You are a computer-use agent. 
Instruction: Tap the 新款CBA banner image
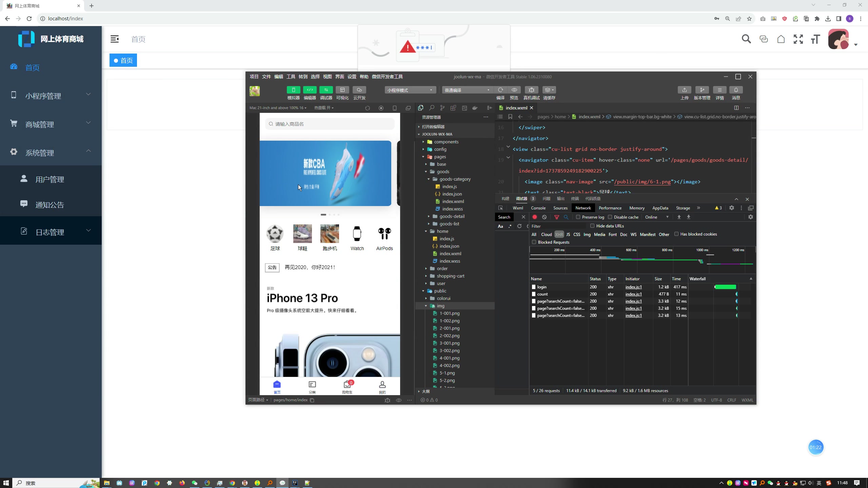coord(325,173)
